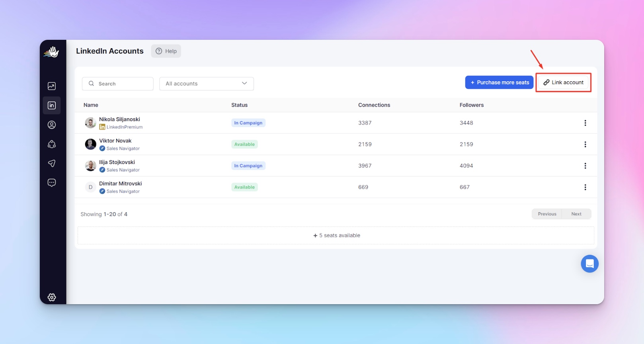644x344 pixels.
Task: Click Showing 1-20 of 4 text
Action: pyautogui.click(x=104, y=214)
